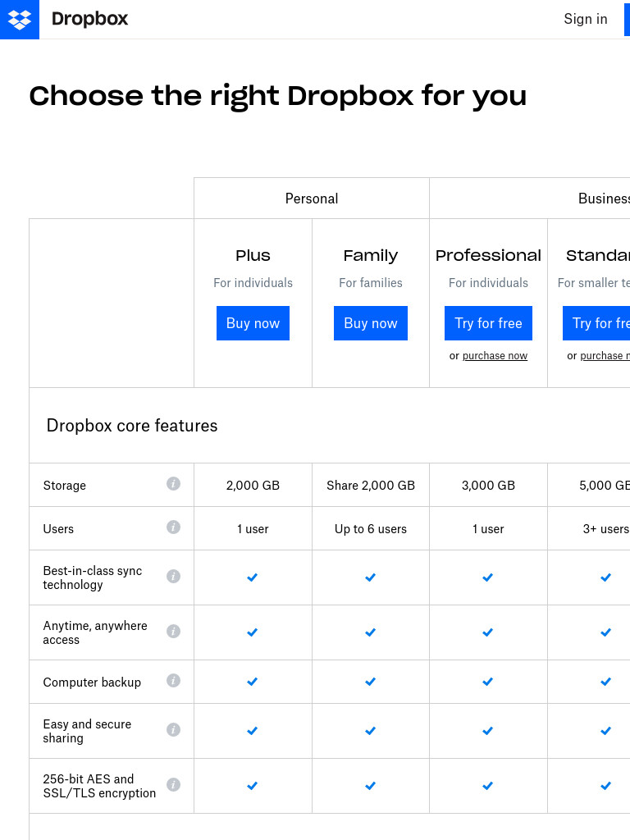Click Family checkmark for Computer backup

(370, 682)
